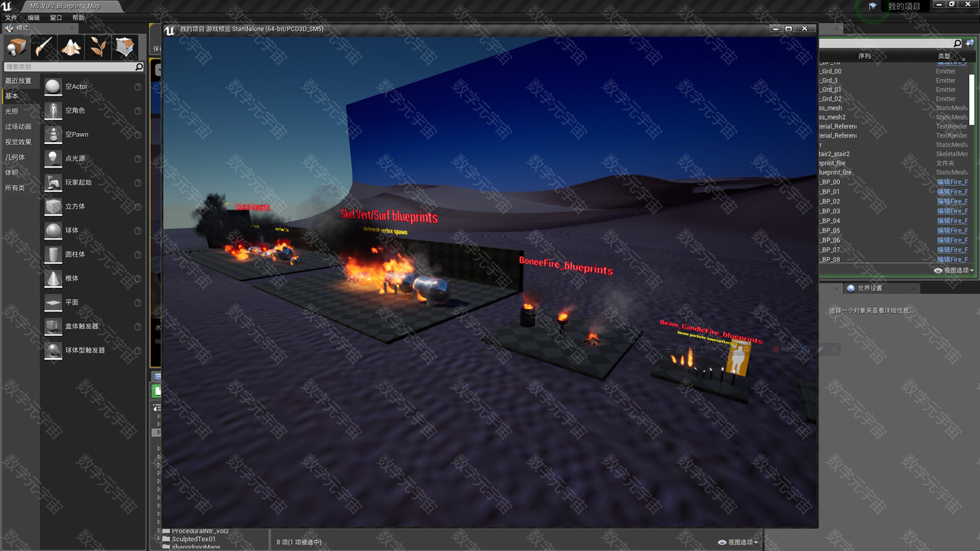Click the 编辑Fire_F link for BP_00
980x551 pixels.
pos(952,182)
